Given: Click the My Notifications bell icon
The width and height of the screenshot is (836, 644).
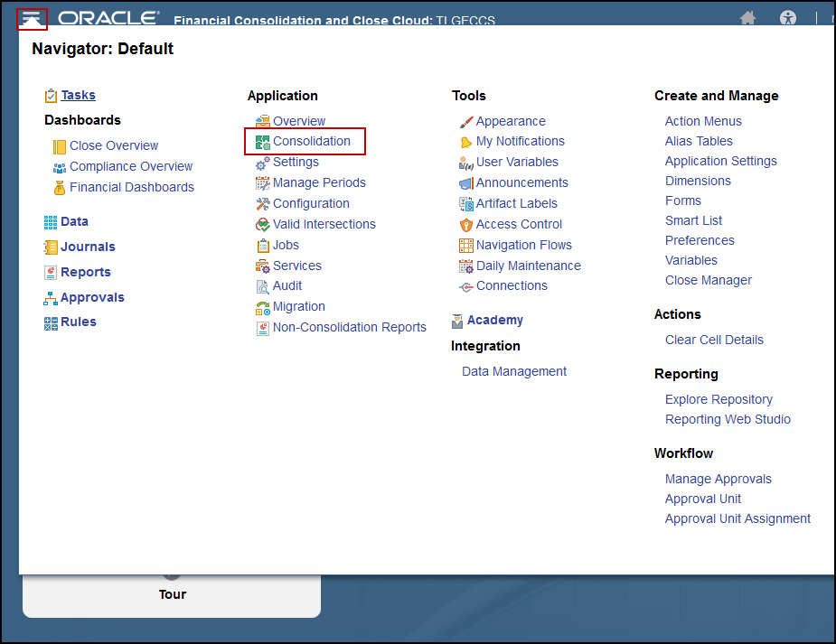Looking at the screenshot, I should click(x=466, y=142).
